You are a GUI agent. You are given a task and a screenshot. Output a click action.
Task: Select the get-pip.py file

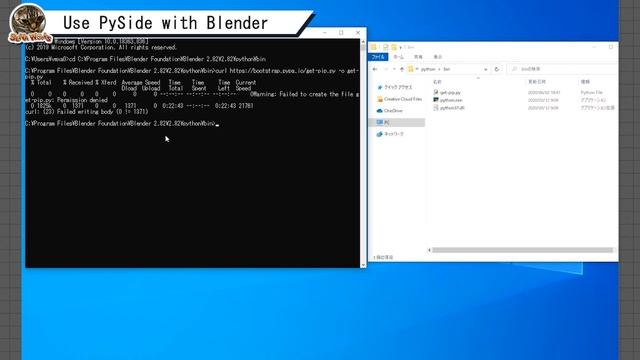[x=450, y=93]
